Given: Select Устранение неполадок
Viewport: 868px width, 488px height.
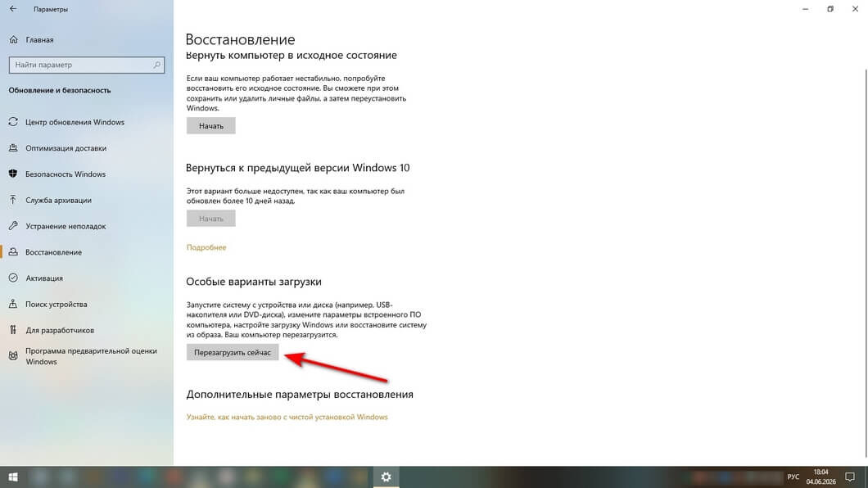Looking at the screenshot, I should pyautogui.click(x=66, y=226).
